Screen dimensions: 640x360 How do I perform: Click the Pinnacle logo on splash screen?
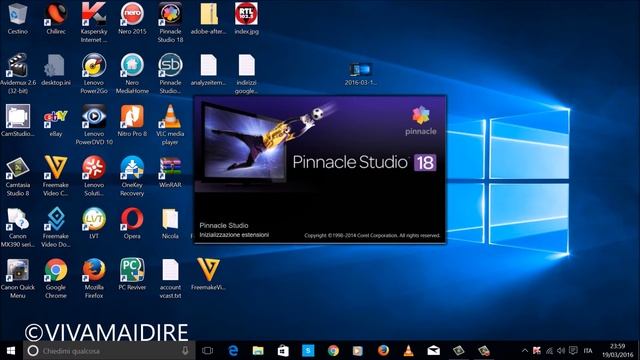421,121
